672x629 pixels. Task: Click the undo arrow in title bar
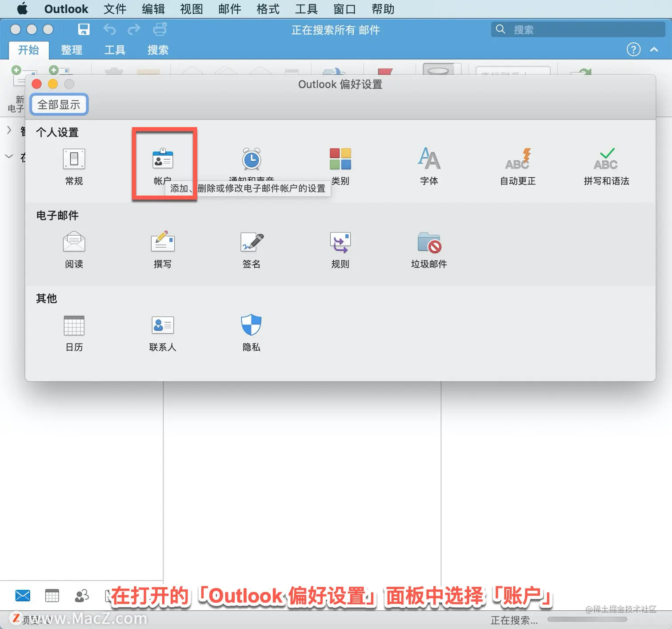pos(109,29)
